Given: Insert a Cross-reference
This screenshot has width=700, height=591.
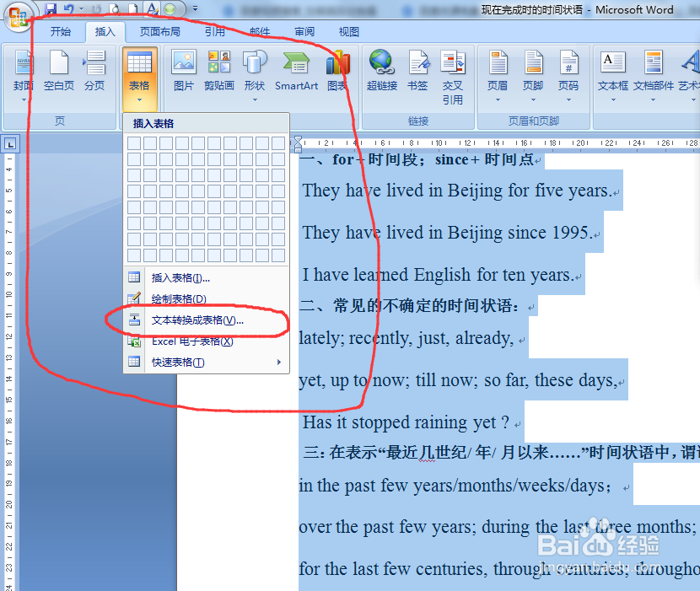Looking at the screenshot, I should tap(453, 72).
